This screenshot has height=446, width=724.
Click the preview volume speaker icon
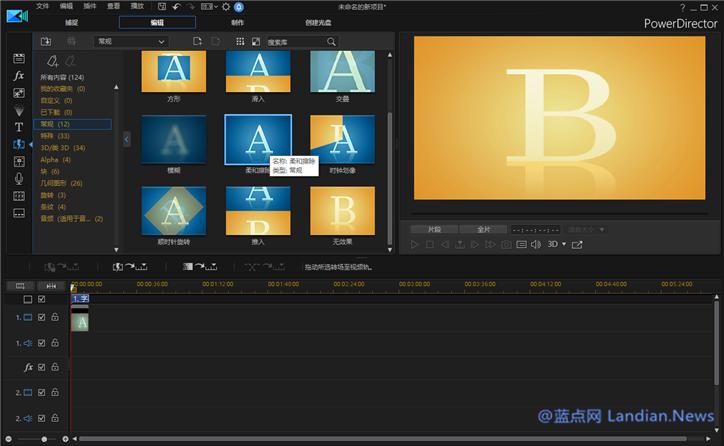click(536, 244)
